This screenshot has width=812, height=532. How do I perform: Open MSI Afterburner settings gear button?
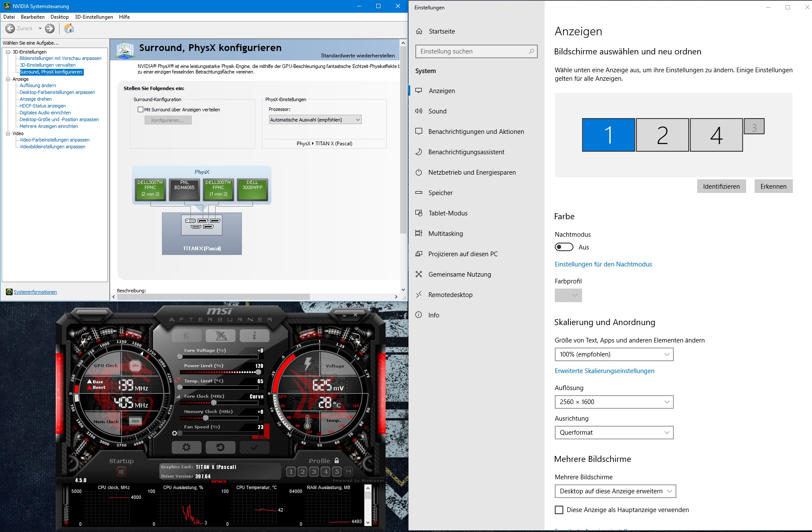[186, 447]
